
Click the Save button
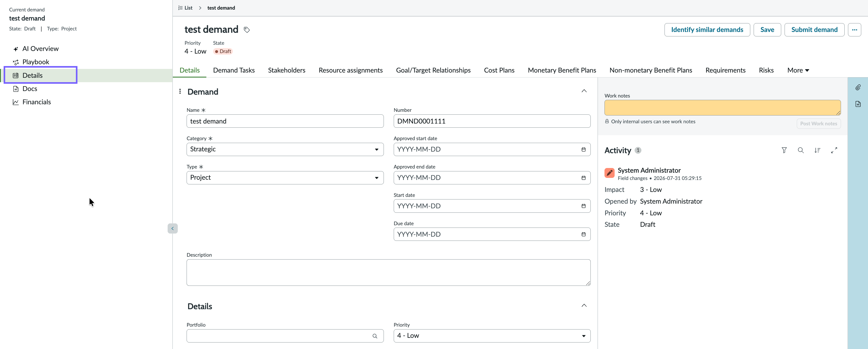click(x=767, y=30)
